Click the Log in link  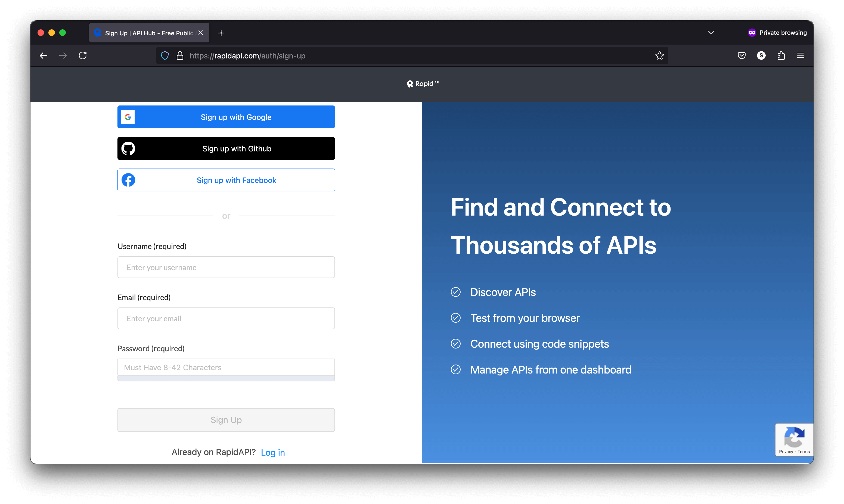pos(273,452)
